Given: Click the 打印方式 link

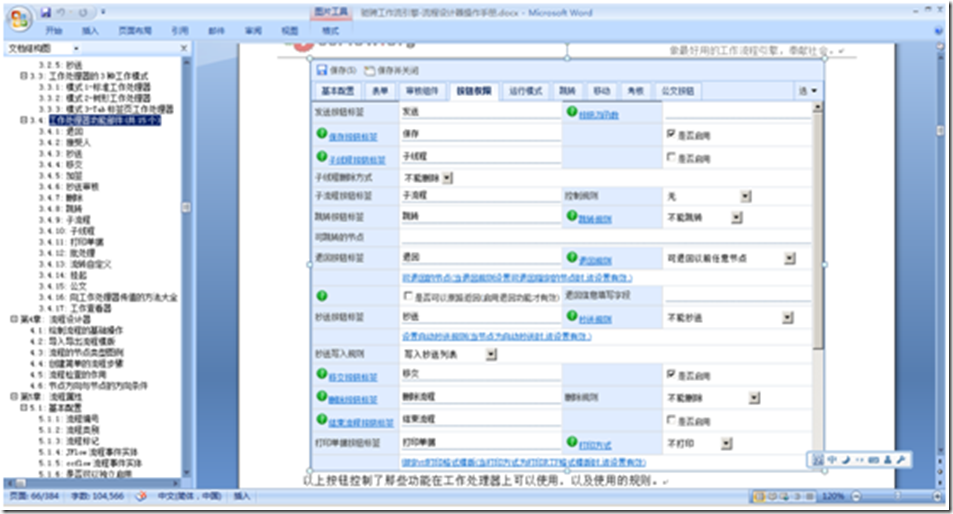Looking at the screenshot, I should (595, 445).
